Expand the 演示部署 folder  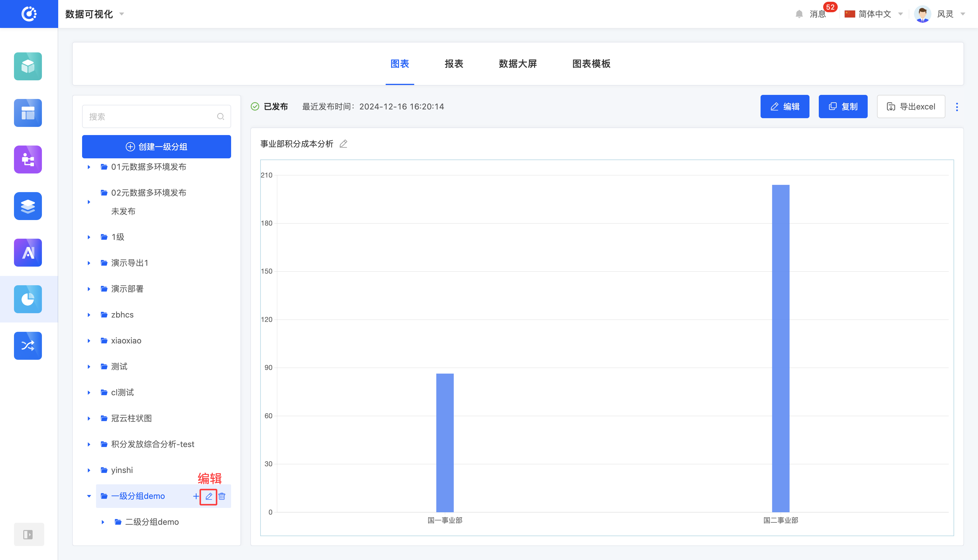89,289
